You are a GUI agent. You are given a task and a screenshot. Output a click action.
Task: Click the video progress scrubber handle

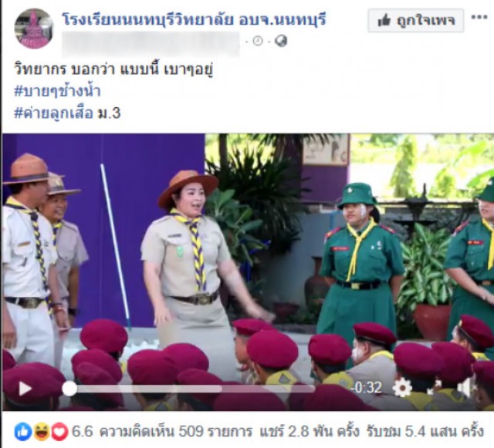point(69,389)
